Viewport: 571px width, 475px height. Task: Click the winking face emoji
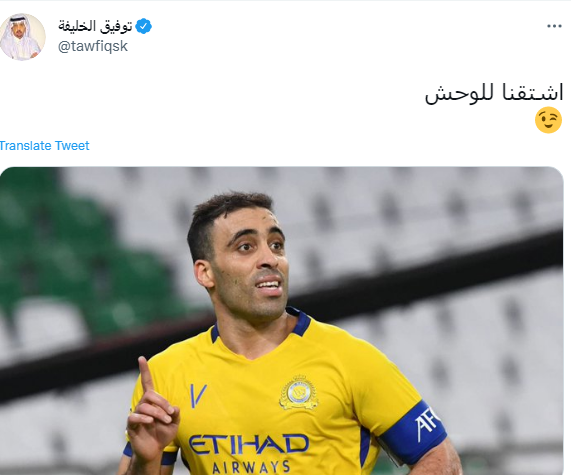coord(548,120)
